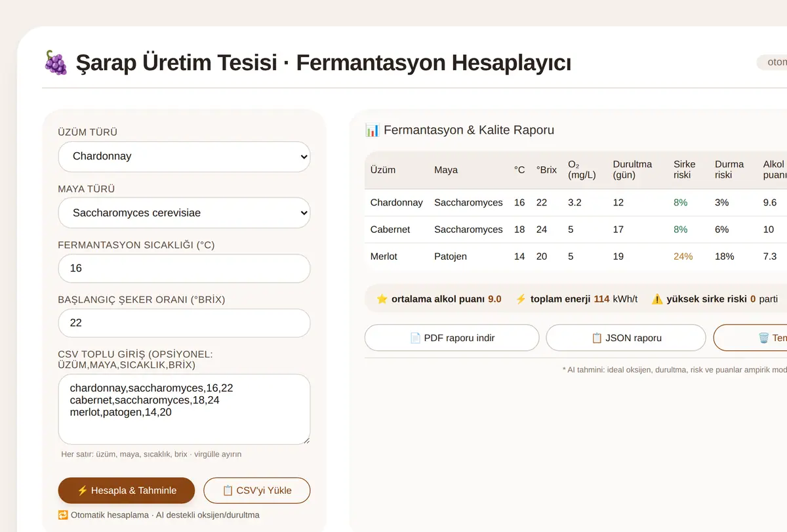Screen dimensions: 787x532
Task: Click the 3.2 O₂ value in Chardonnay row
Action: (575, 203)
